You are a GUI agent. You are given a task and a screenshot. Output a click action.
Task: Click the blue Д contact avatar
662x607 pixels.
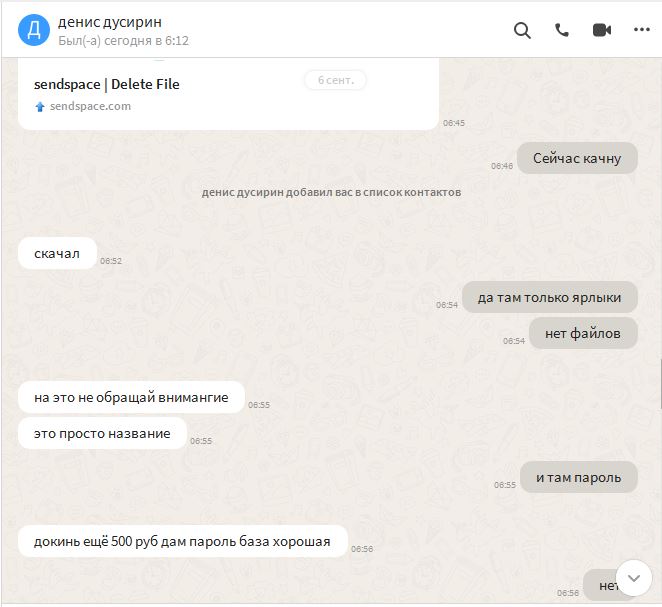tap(34, 30)
